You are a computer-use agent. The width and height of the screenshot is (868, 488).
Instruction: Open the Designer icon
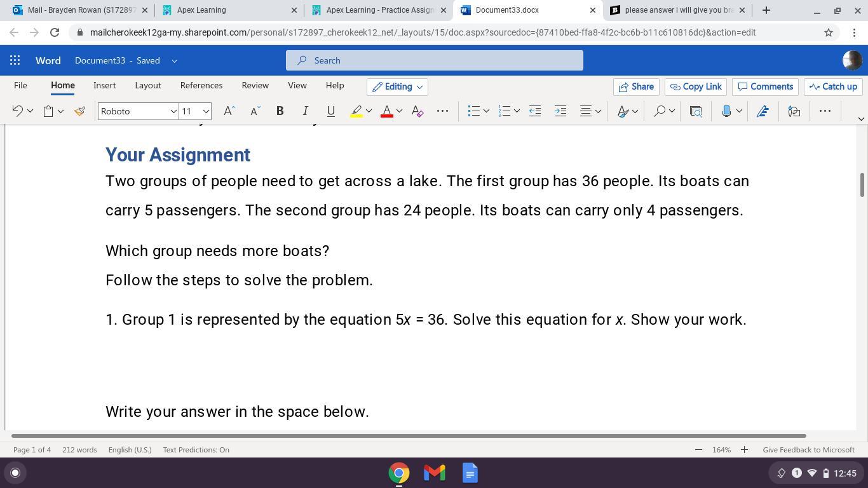pos(794,111)
